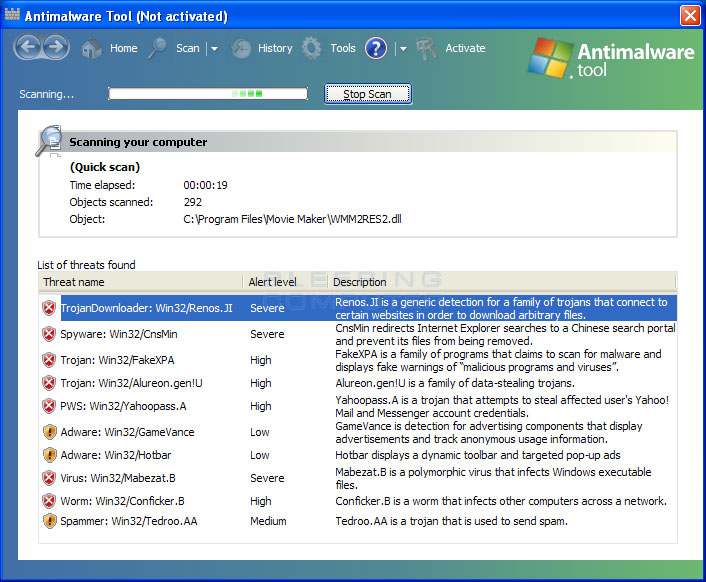
Task: Select Virus: Win32/Mabezat.B threat
Action: [x=118, y=478]
